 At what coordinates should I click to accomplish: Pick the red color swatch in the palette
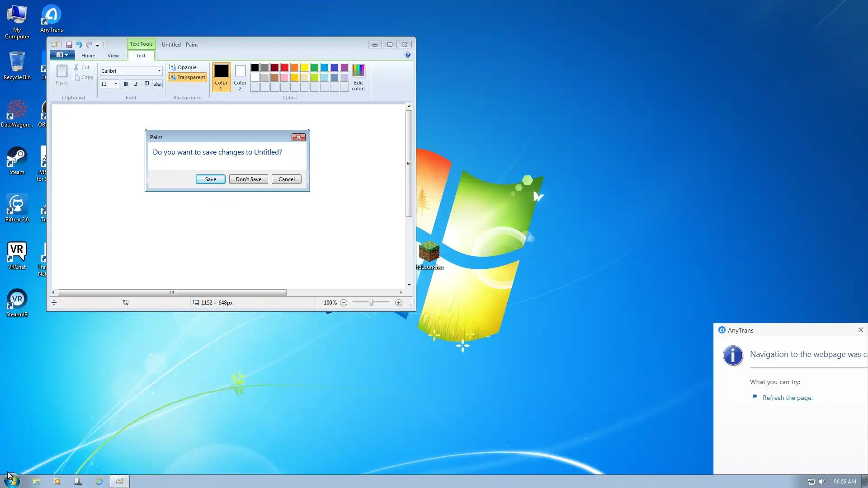click(x=285, y=67)
